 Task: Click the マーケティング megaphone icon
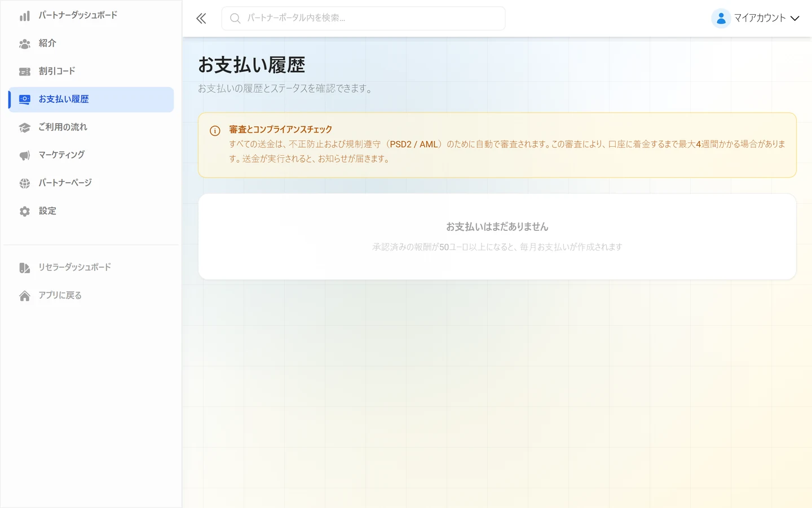(x=25, y=155)
